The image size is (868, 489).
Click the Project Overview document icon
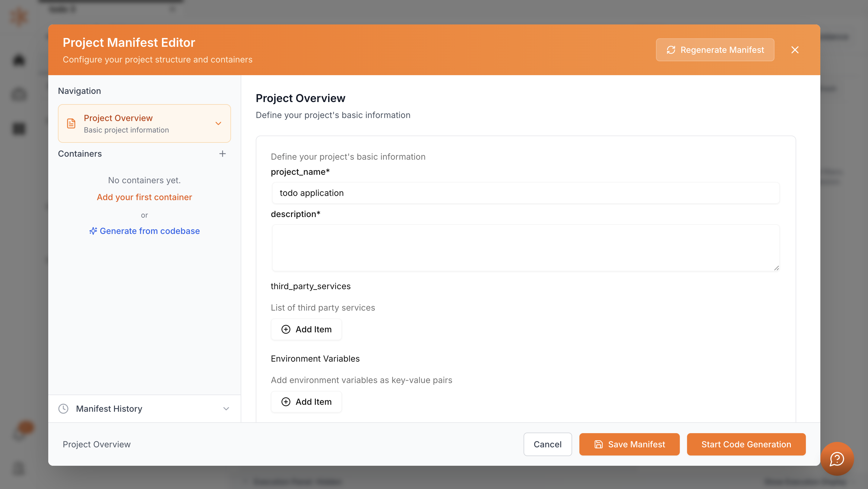tap(71, 123)
